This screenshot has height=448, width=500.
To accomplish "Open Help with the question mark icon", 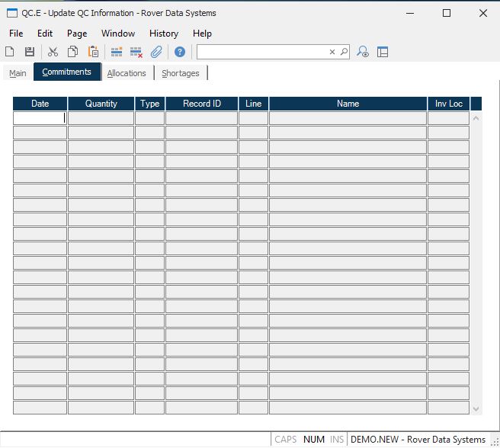I will (x=180, y=52).
